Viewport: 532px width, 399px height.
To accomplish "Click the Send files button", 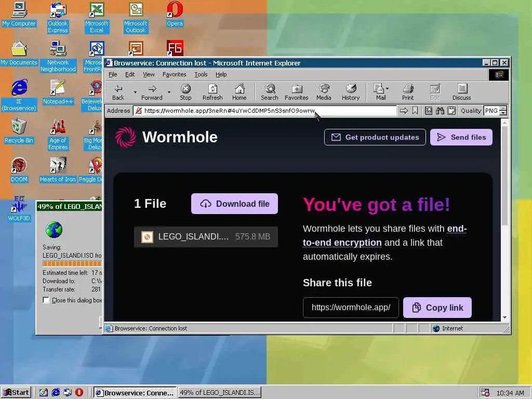I will [461, 137].
